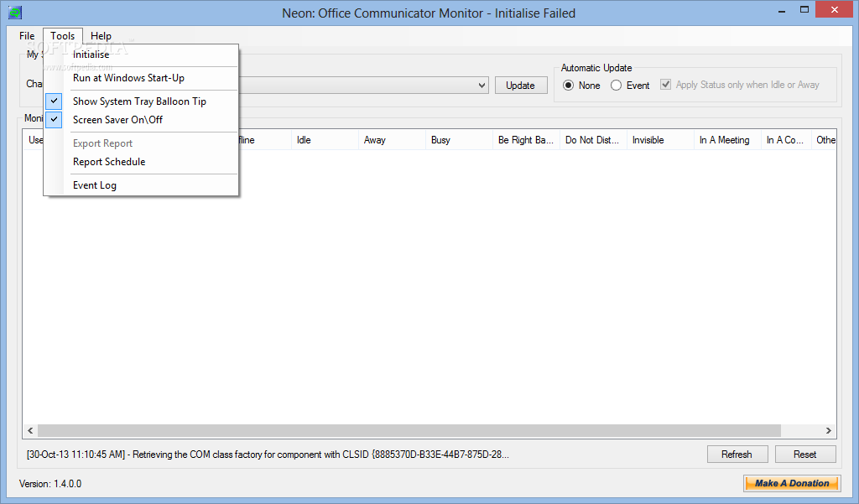Click the Away column header
859x504 pixels.
[392, 140]
